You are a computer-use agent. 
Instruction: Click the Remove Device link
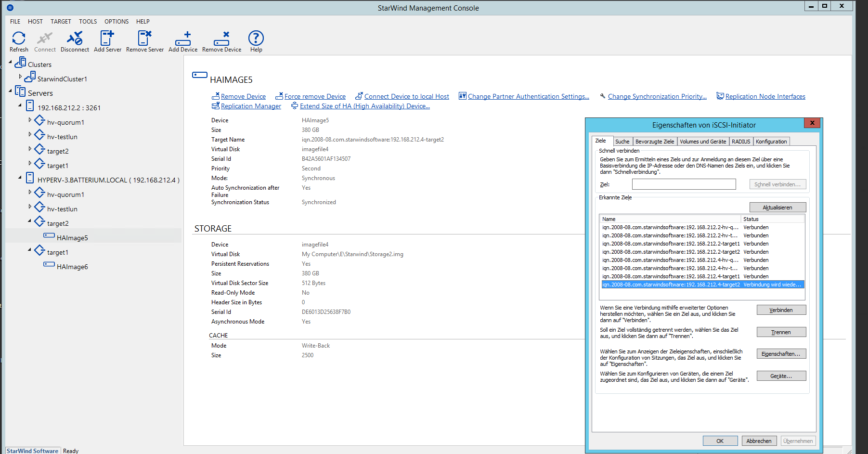243,96
